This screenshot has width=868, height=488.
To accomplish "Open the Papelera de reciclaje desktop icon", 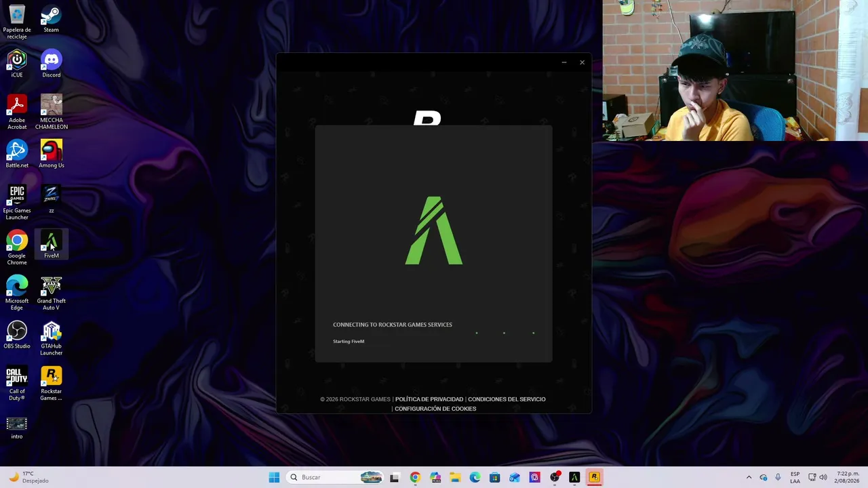I will point(17,22).
